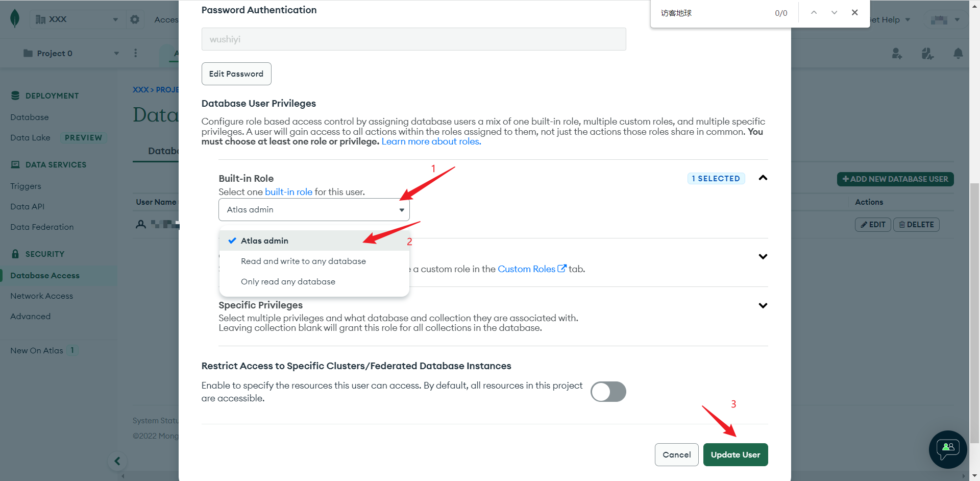Click the invite user icon

(x=897, y=54)
